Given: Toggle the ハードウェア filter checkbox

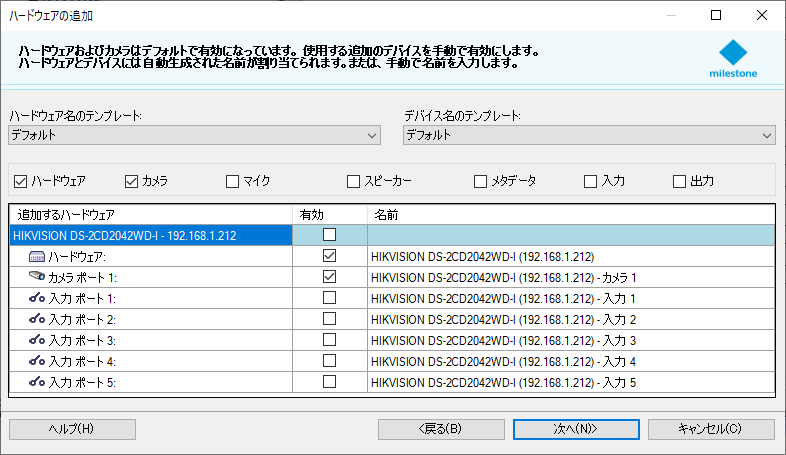Looking at the screenshot, I should 21,181.
